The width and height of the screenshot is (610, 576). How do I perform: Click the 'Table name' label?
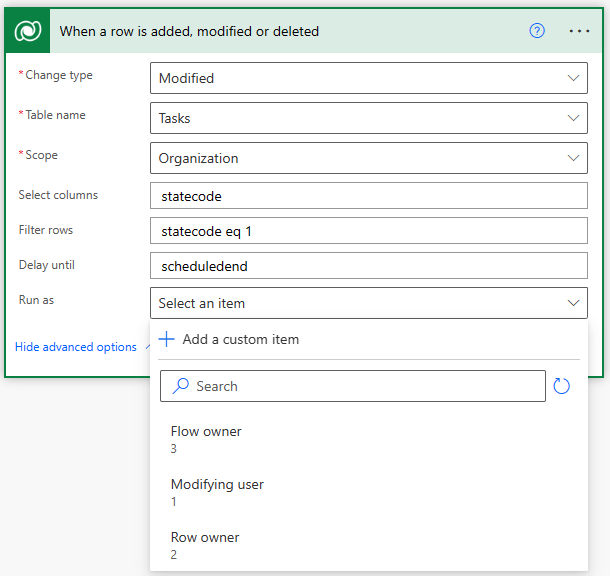coord(55,115)
